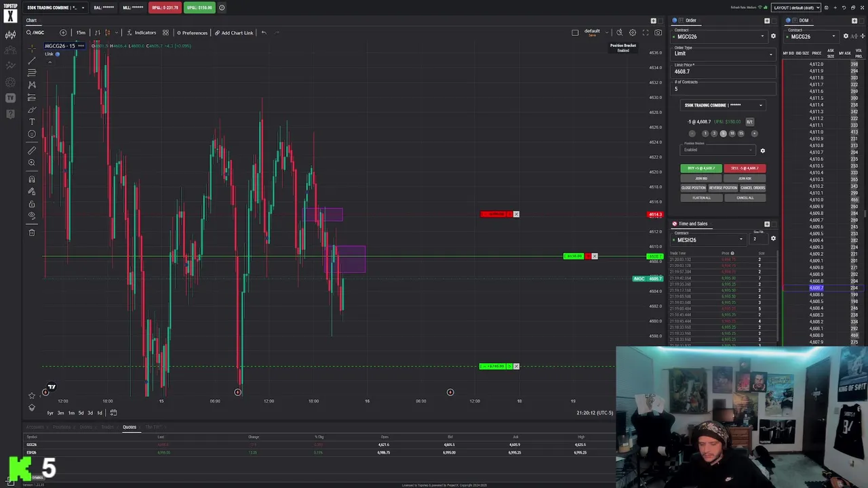868x488 pixels.
Task: Open Time and Sales contract MESH26 dropdown
Action: point(708,239)
